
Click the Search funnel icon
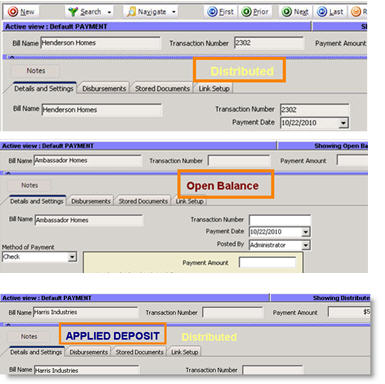click(73, 12)
